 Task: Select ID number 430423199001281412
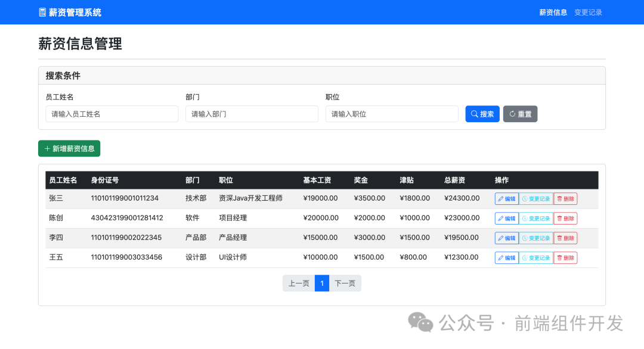point(127,218)
